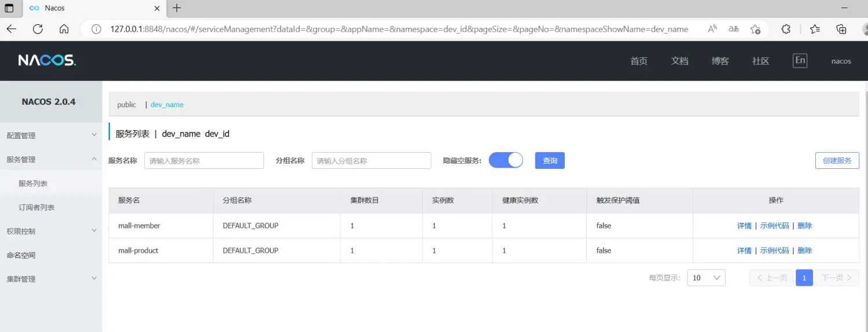
Task: Reload the page with refresh icon
Action: pos(38,29)
